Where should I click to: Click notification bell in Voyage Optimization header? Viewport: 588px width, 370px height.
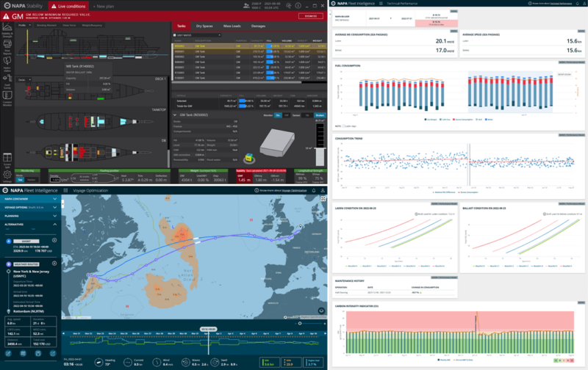314,190
